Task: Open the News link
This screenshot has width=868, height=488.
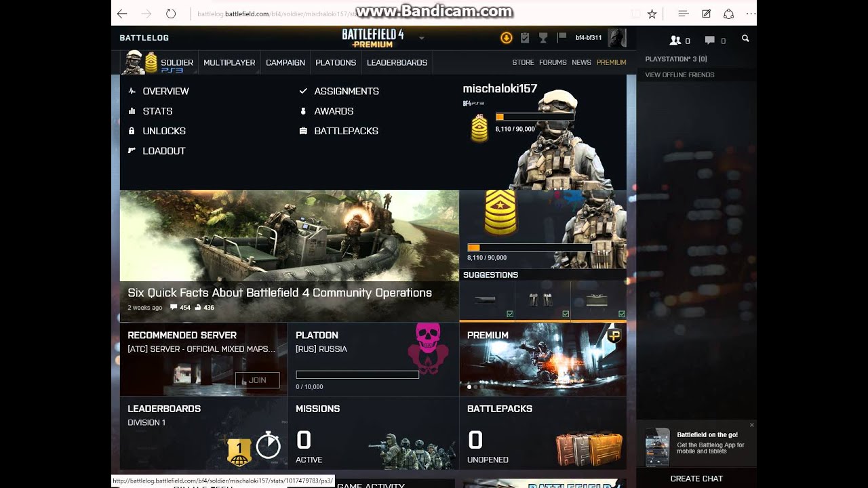Action: click(581, 62)
